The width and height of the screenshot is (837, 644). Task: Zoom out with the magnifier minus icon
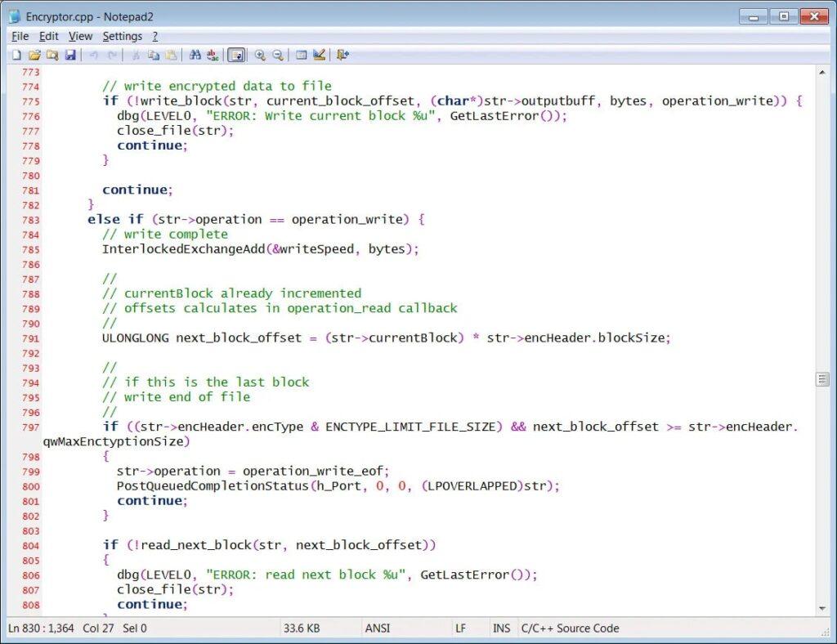pyautogui.click(x=278, y=55)
